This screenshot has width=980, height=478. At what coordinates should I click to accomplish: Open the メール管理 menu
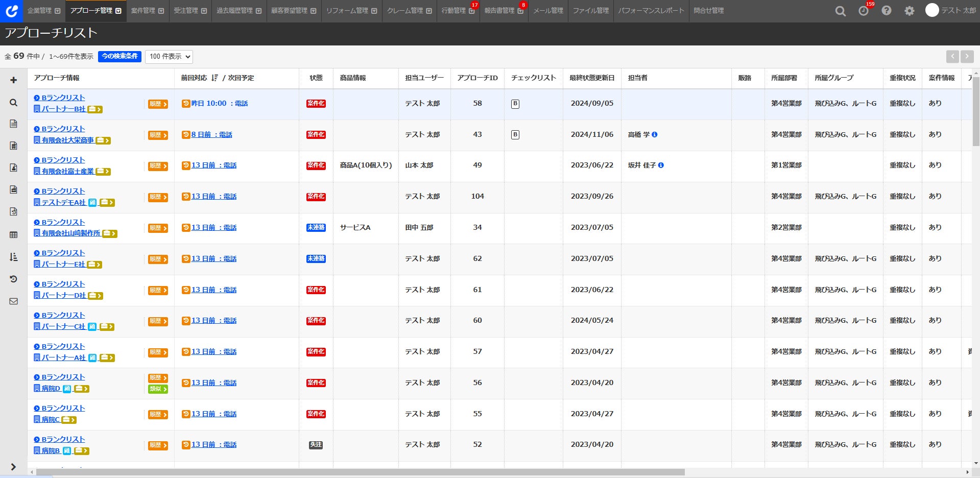coord(548,11)
